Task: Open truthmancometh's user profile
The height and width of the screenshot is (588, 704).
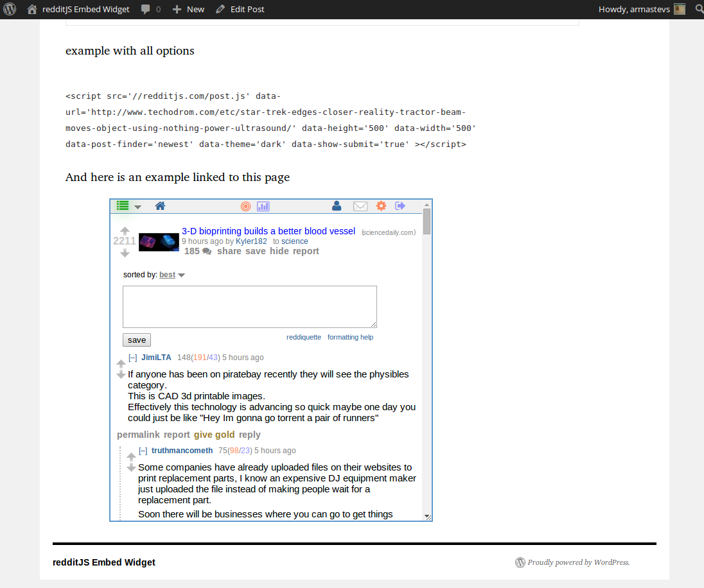Action: [x=182, y=450]
